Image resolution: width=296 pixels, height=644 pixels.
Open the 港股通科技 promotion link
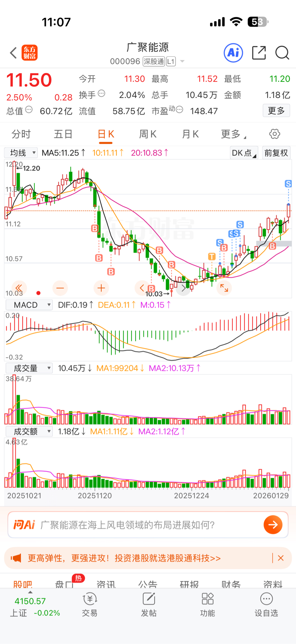coord(124,558)
